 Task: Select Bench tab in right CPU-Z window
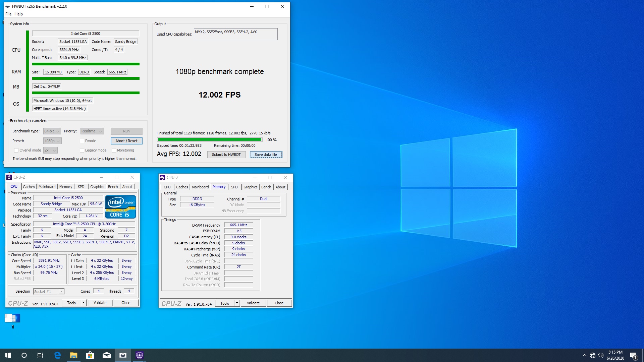[x=266, y=187]
